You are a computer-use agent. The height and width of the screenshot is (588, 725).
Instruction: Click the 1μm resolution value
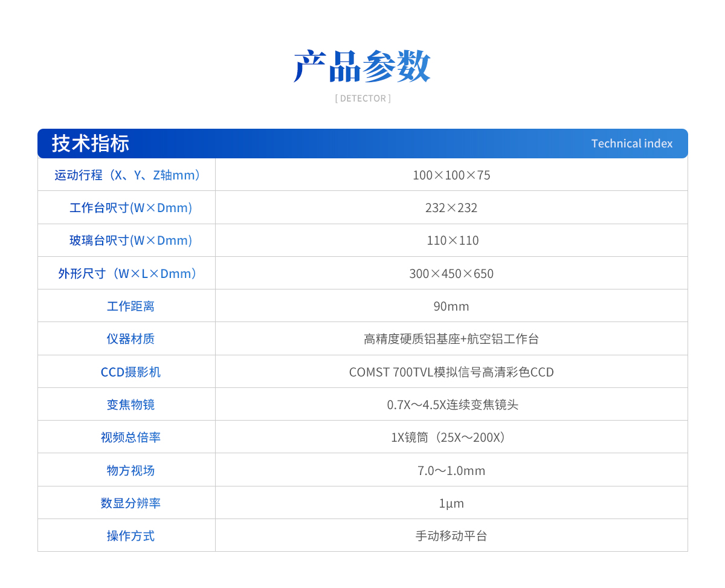[x=451, y=503]
